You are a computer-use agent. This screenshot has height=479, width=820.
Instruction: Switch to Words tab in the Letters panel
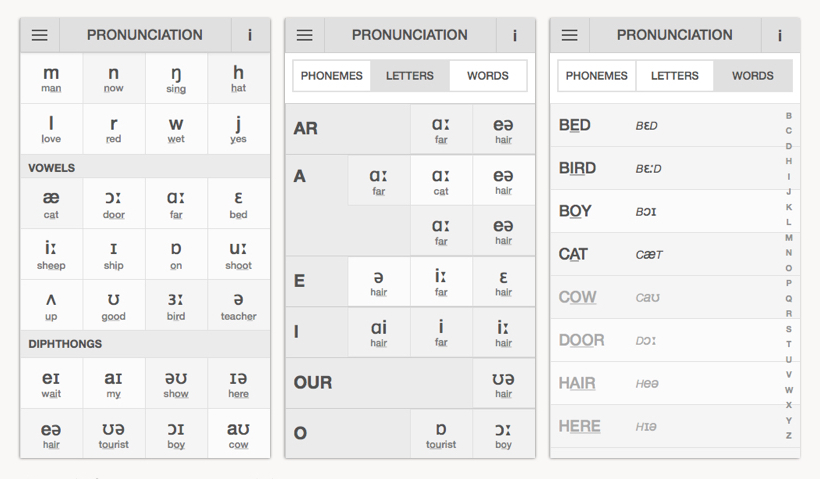[487, 76]
